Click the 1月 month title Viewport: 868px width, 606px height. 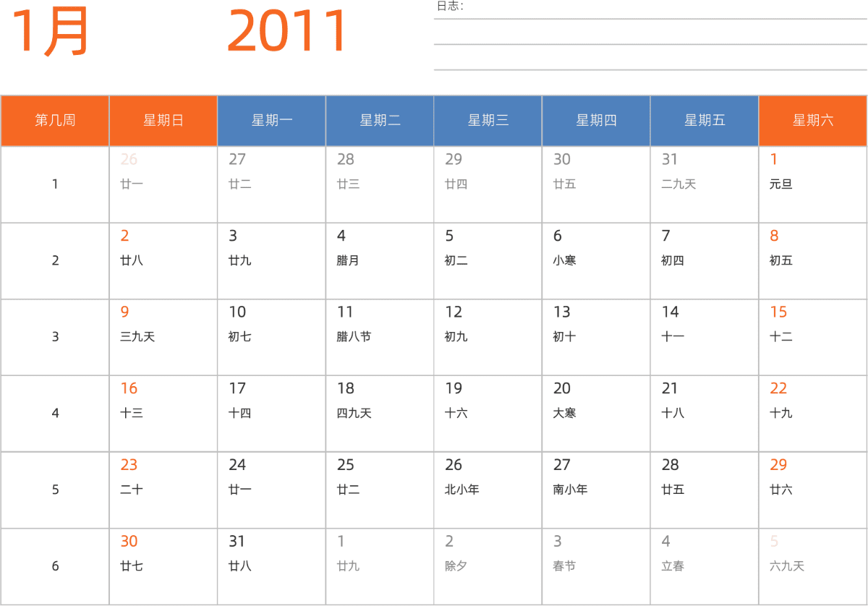tap(49, 32)
